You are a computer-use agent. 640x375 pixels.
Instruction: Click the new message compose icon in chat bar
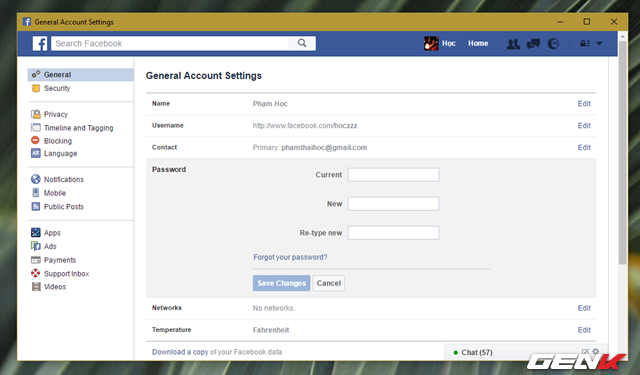click(585, 352)
